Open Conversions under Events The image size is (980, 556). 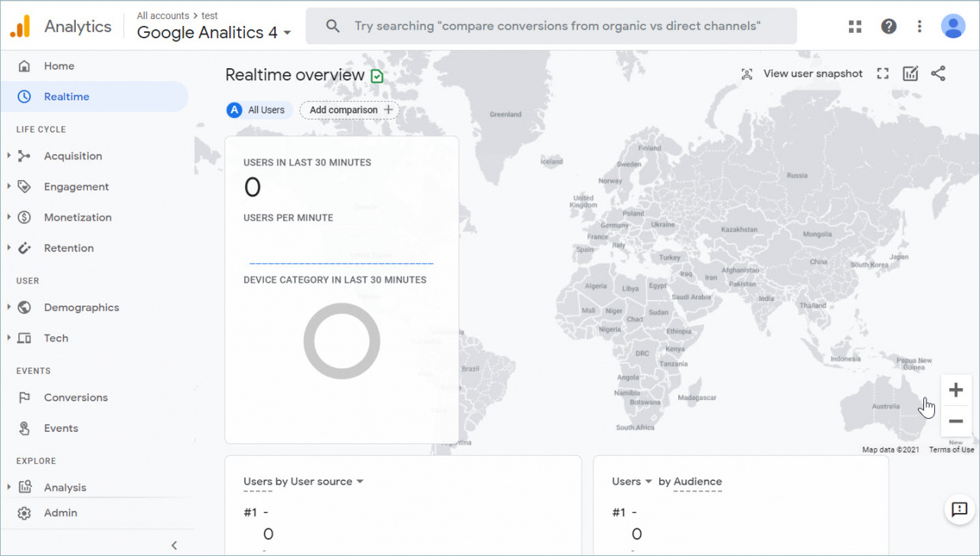76,397
